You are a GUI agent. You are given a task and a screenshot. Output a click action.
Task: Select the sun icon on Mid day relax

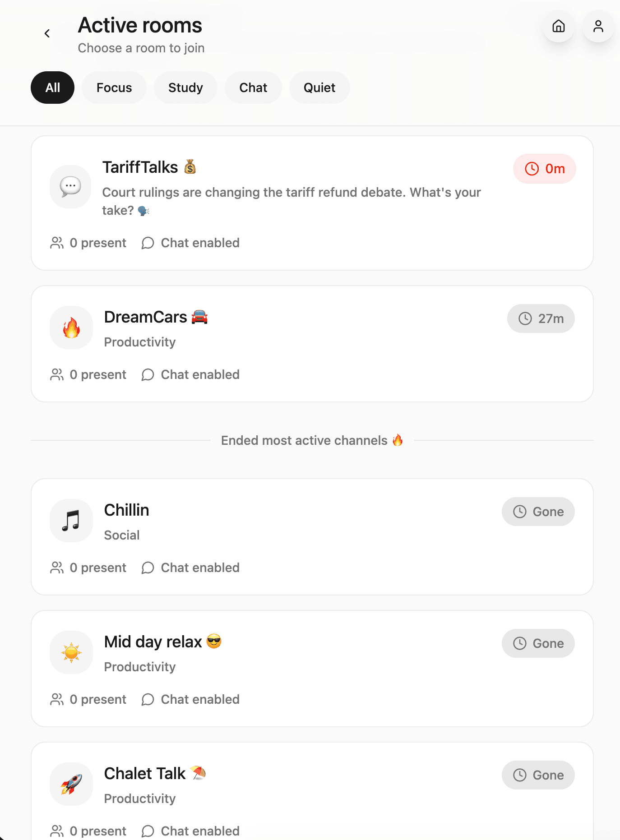coord(71,652)
